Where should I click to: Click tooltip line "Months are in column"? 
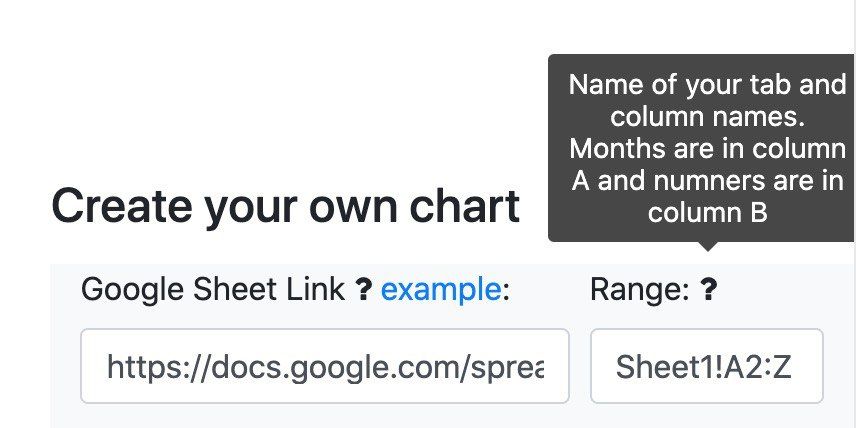(707, 149)
